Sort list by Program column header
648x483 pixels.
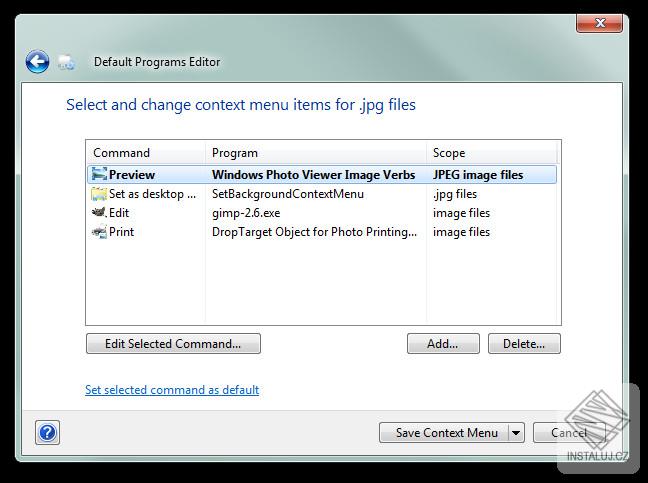coord(316,153)
